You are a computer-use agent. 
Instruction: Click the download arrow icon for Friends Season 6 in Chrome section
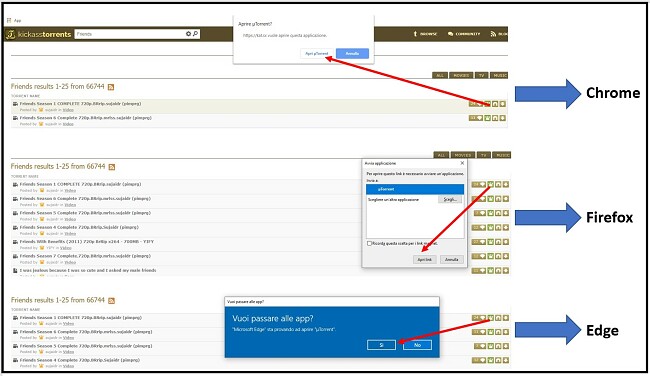[502, 118]
